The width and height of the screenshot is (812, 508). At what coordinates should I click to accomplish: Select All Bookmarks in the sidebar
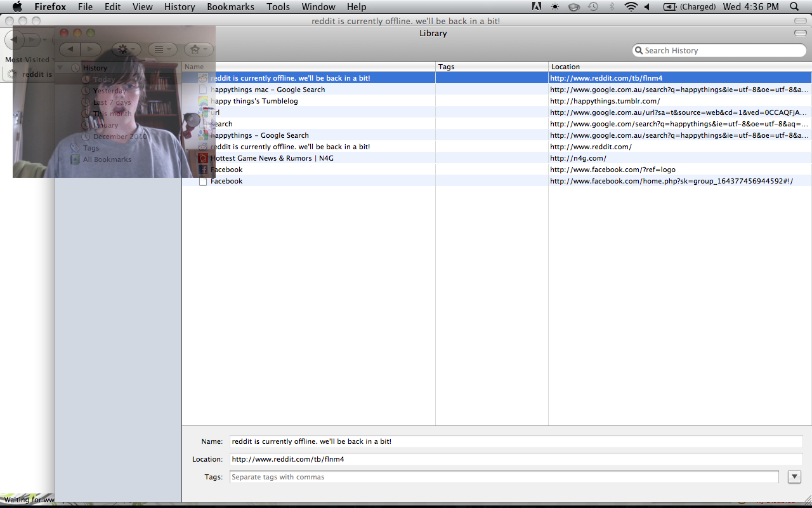pos(107,159)
